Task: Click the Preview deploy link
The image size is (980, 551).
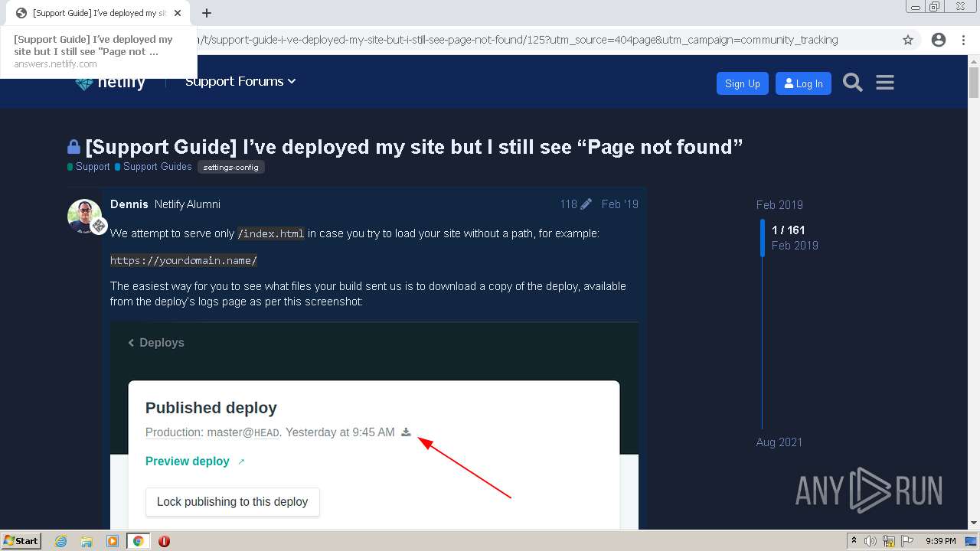Action: (x=194, y=461)
